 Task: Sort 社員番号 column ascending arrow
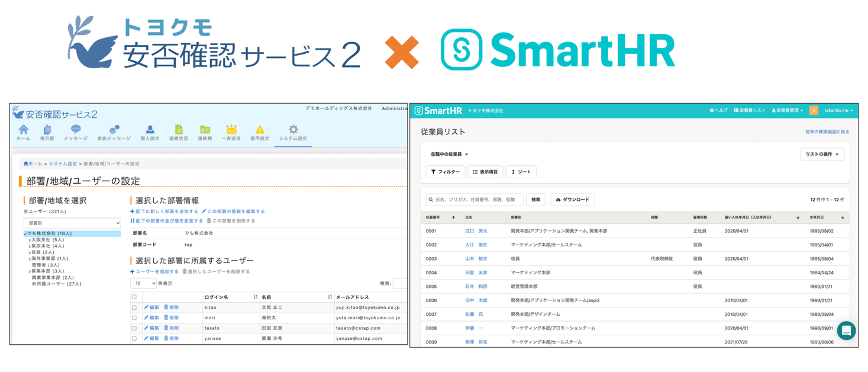click(453, 217)
